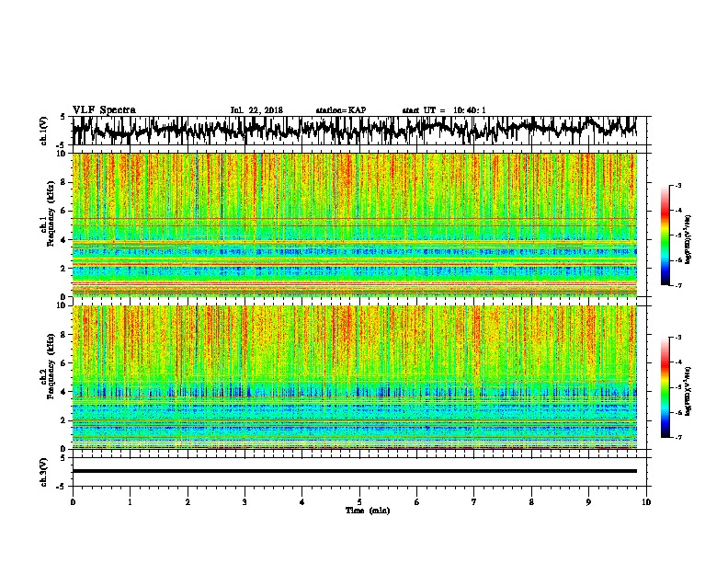The width and height of the screenshot is (728, 563).
Task: Select the "start UT = 10:40:1" text
Action: coord(444,110)
